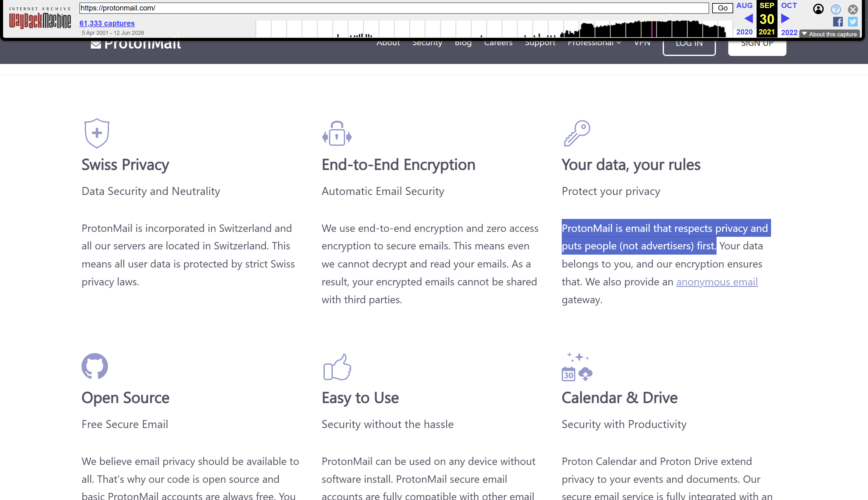Click the End-to-End Encryption padlock icon
This screenshot has width=868, height=500.
337,133
